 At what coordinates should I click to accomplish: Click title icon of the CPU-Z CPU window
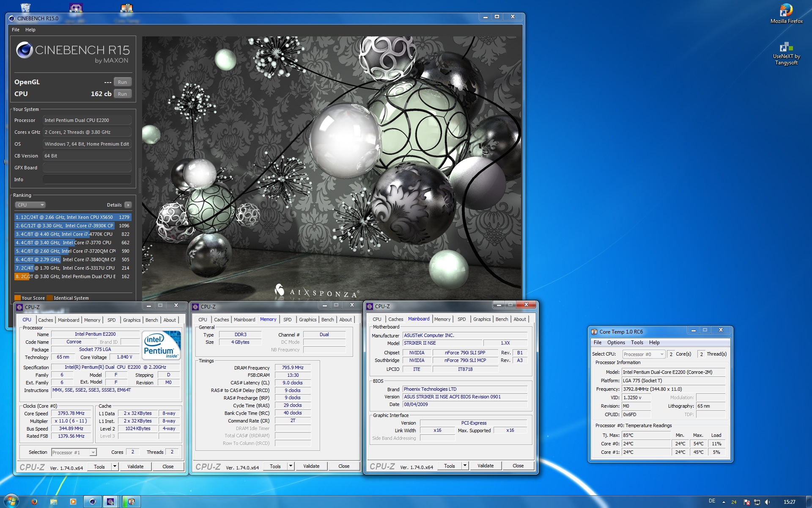(x=19, y=307)
